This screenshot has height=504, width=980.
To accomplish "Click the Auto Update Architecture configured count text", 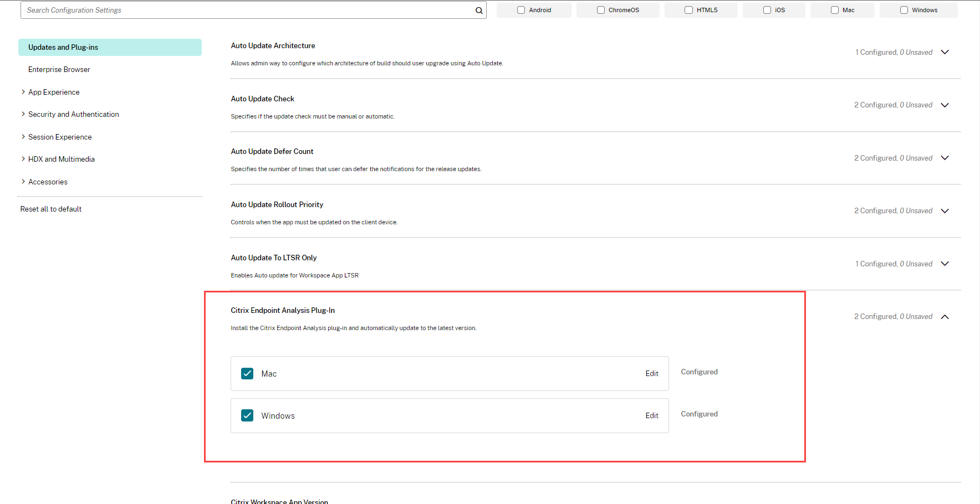I will 894,53.
